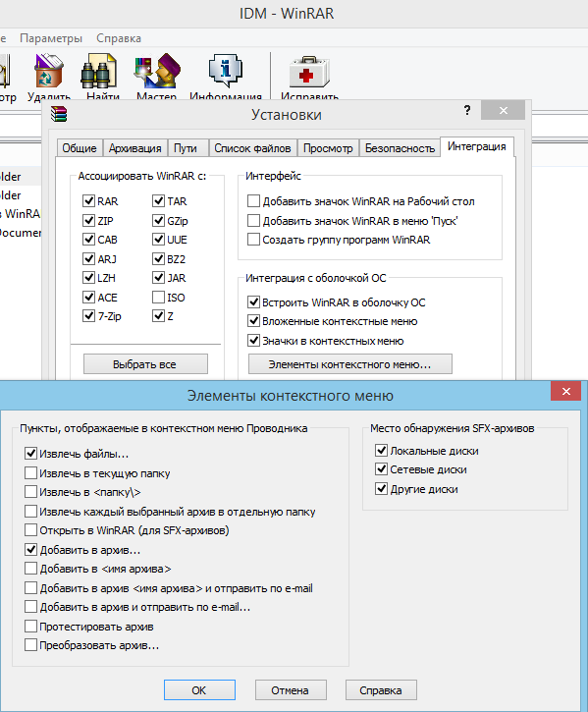Click WinRAR books icon in Установки title
588x712 pixels.
click(x=59, y=114)
